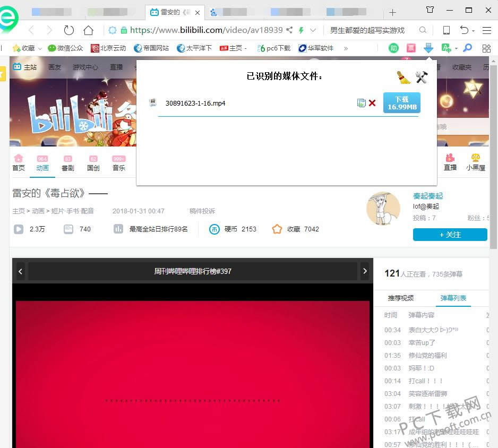Click the blue magnifier extension icon
This screenshot has height=448, width=498.
point(468,48)
